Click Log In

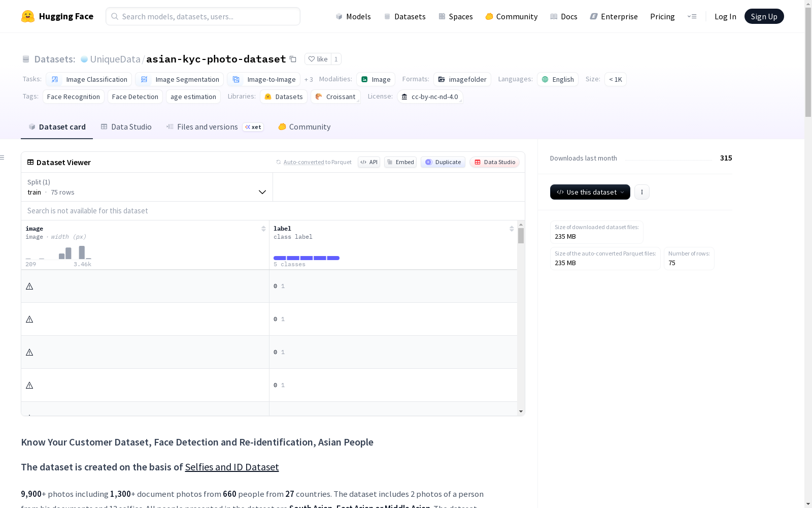click(725, 16)
